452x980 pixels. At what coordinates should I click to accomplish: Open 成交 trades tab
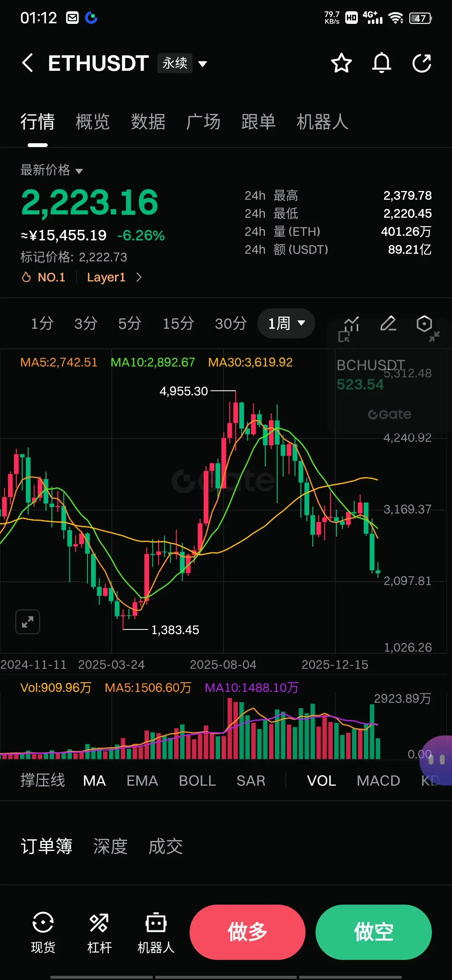point(165,846)
